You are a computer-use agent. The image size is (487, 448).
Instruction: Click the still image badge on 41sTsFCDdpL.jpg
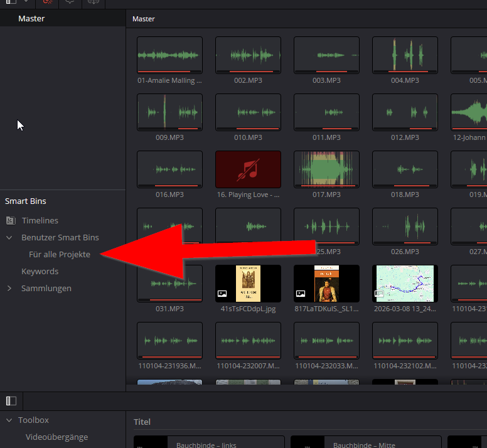(222, 293)
